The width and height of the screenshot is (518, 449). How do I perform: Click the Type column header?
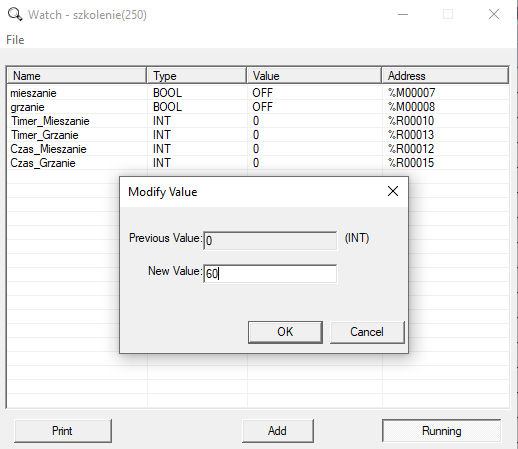click(x=197, y=76)
